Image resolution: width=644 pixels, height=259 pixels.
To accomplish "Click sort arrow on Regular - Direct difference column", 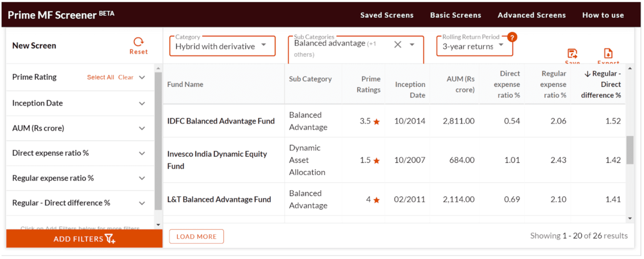I will click(588, 74).
